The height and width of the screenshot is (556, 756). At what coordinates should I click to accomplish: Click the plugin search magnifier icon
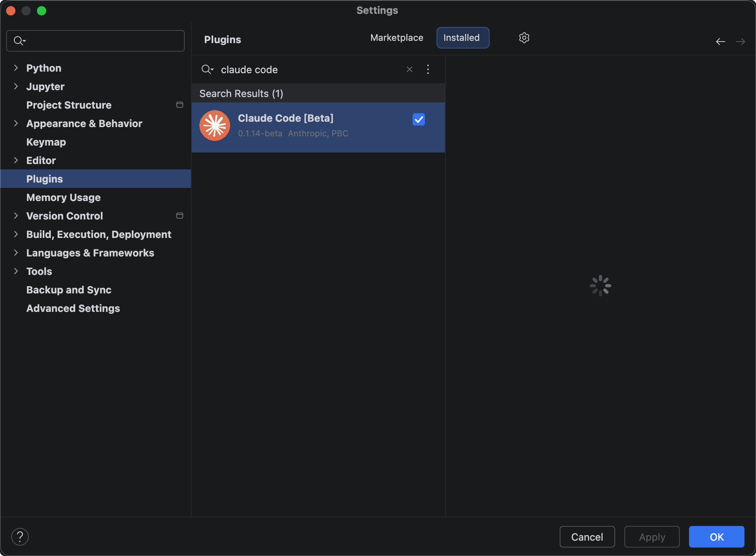tap(207, 69)
